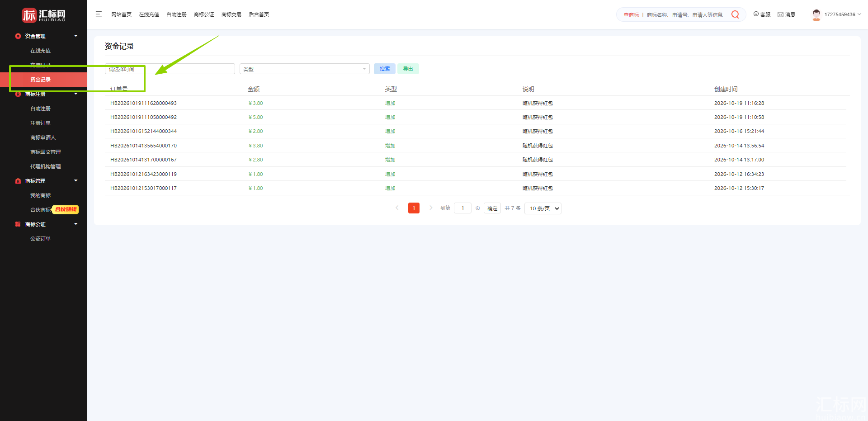Open 商标交易 in top navigation
This screenshot has width=868, height=421.
click(231, 14)
